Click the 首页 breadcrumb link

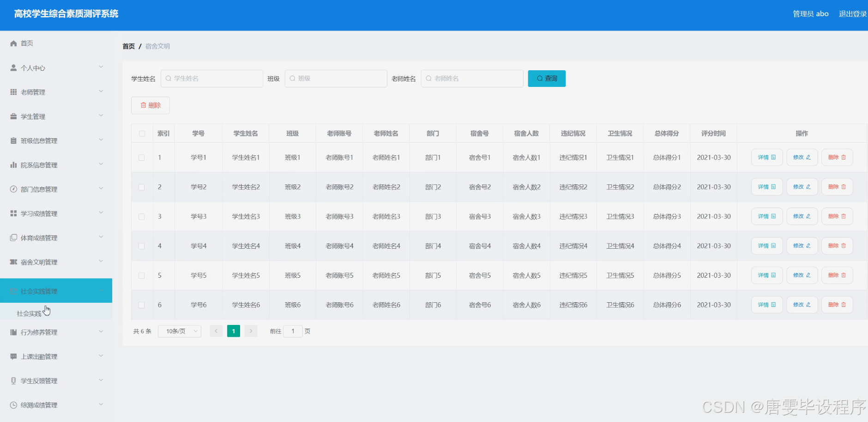pos(129,46)
